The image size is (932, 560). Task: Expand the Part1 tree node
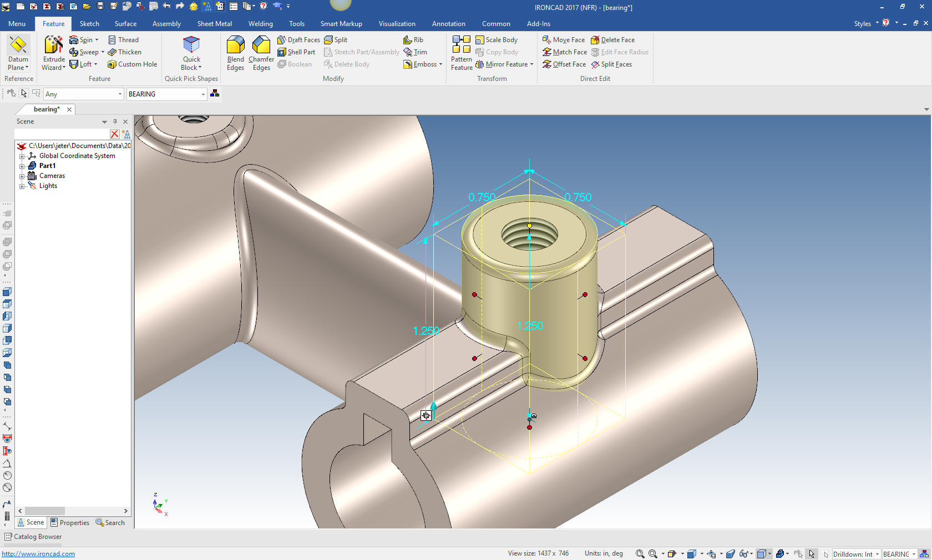22,166
